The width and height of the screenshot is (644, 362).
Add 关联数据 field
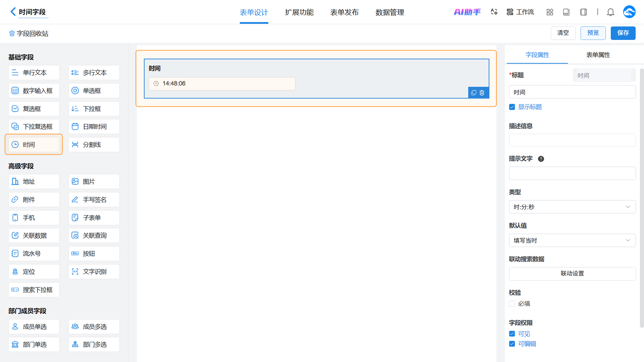tap(34, 236)
